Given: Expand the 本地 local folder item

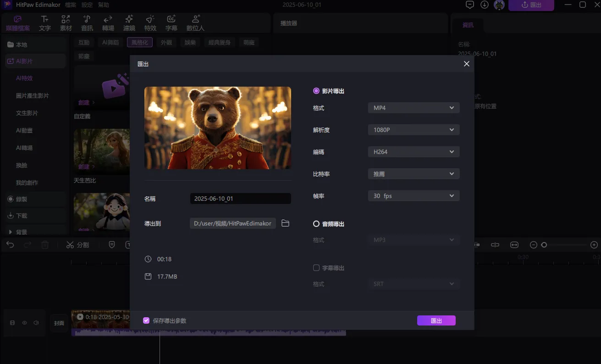Looking at the screenshot, I should click(x=36, y=44).
